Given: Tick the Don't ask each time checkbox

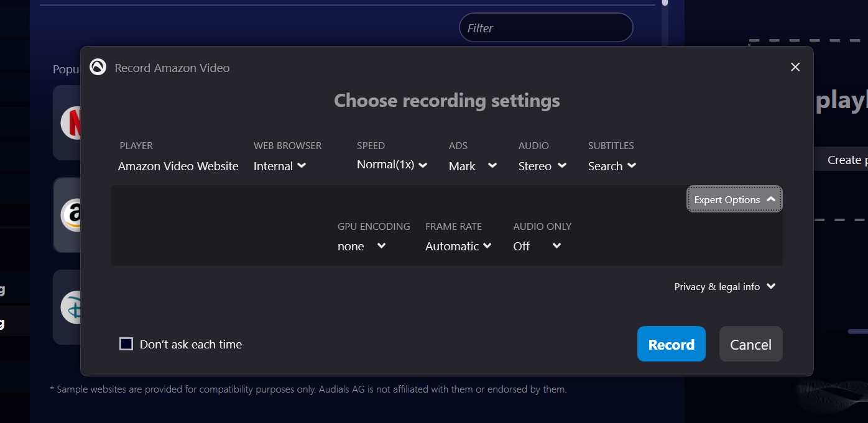Looking at the screenshot, I should (126, 344).
